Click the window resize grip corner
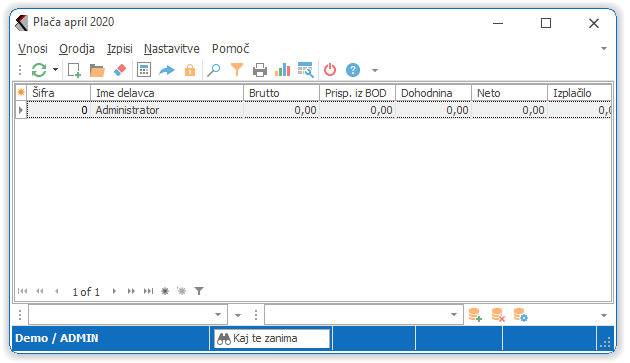630x363 pixels. click(x=605, y=343)
